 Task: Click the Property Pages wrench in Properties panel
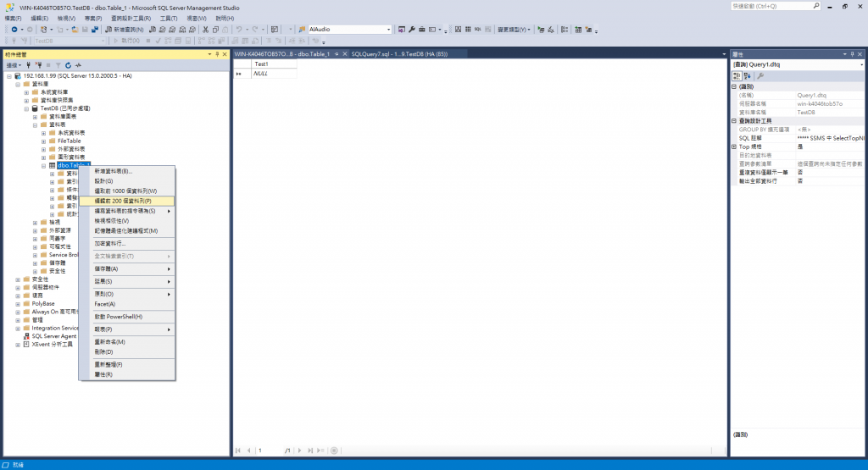760,75
